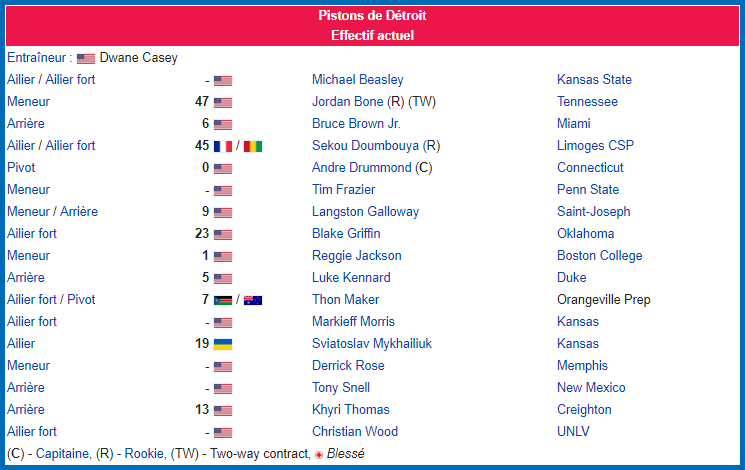Click the US flag beside Blake Griffin

coord(223,234)
